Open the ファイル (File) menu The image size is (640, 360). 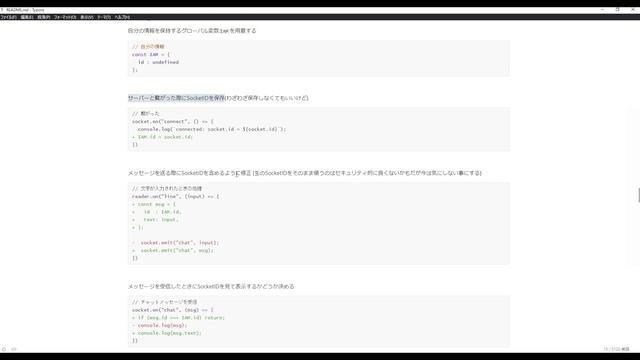click(x=8, y=17)
